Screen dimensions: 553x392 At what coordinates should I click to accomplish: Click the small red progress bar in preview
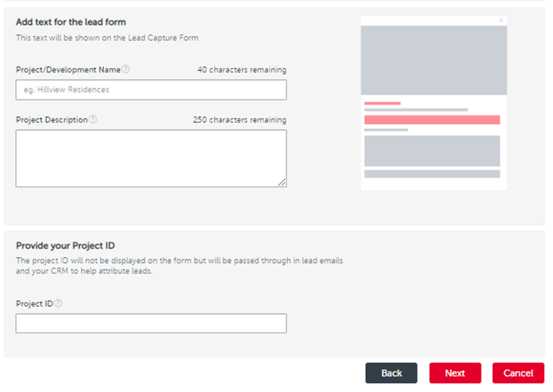click(382, 102)
